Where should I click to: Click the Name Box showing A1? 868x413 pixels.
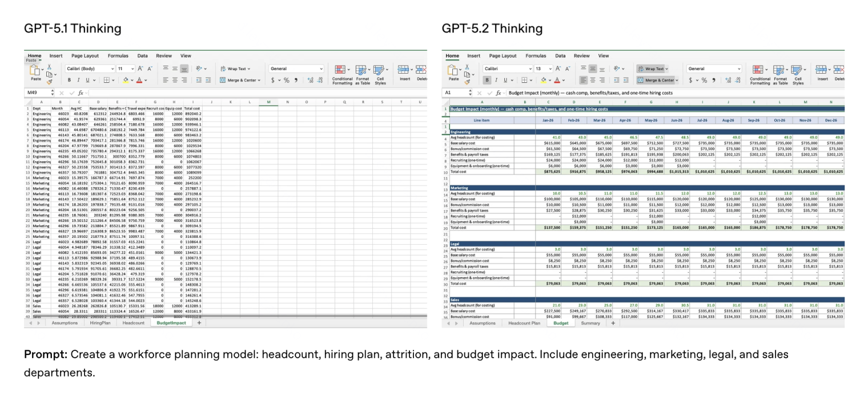coord(454,92)
